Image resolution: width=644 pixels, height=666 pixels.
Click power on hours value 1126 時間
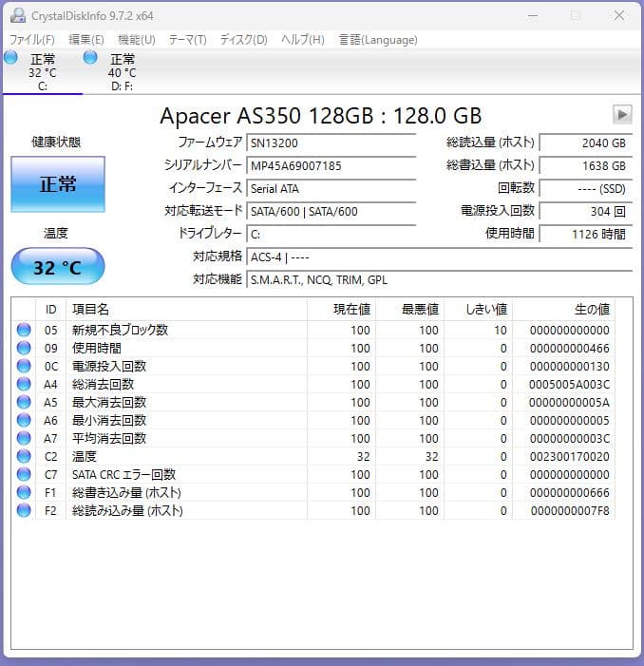tap(585, 235)
